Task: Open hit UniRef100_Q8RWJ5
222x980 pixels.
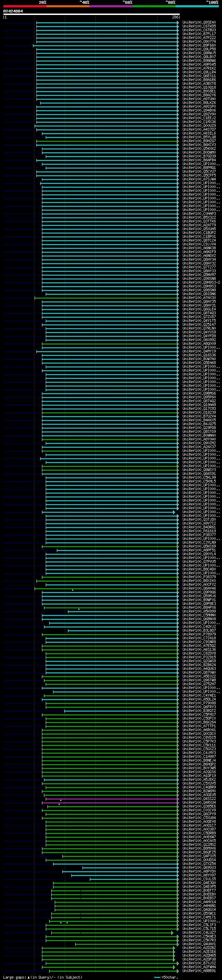Action: [199, 53]
